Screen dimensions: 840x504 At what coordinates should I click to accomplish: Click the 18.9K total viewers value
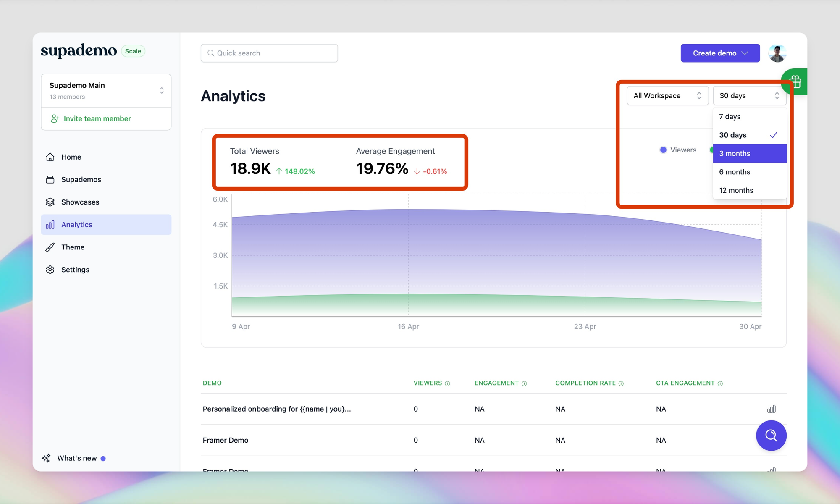click(x=250, y=169)
